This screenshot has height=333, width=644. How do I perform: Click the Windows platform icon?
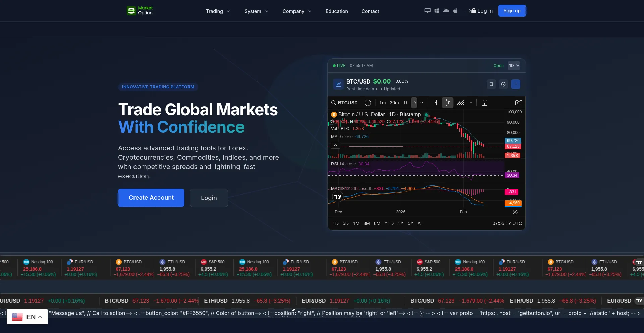pos(437,11)
